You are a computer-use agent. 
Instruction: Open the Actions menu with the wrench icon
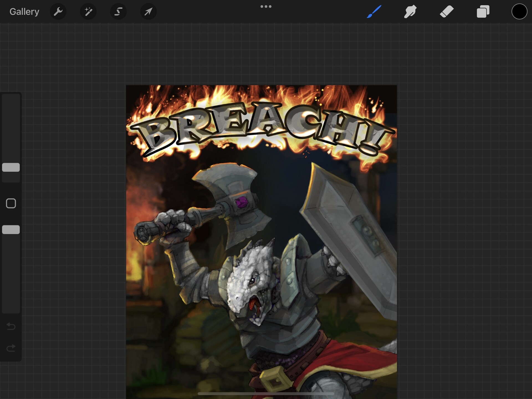pyautogui.click(x=58, y=11)
